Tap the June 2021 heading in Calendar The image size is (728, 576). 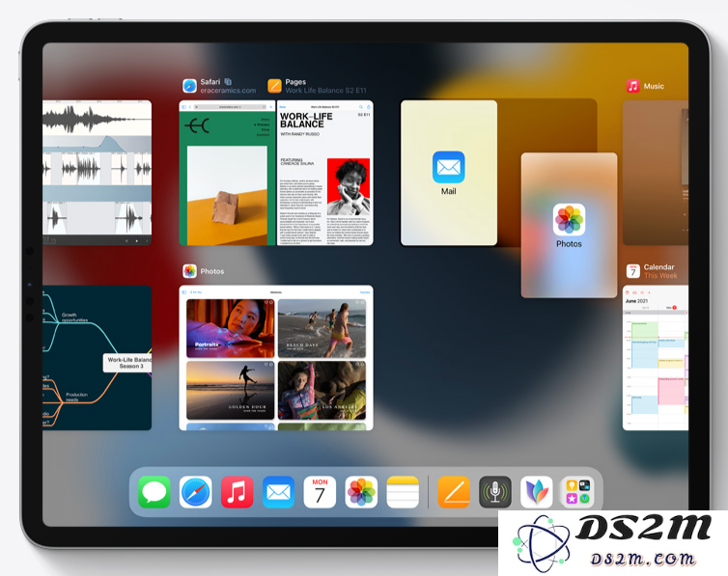point(636,301)
